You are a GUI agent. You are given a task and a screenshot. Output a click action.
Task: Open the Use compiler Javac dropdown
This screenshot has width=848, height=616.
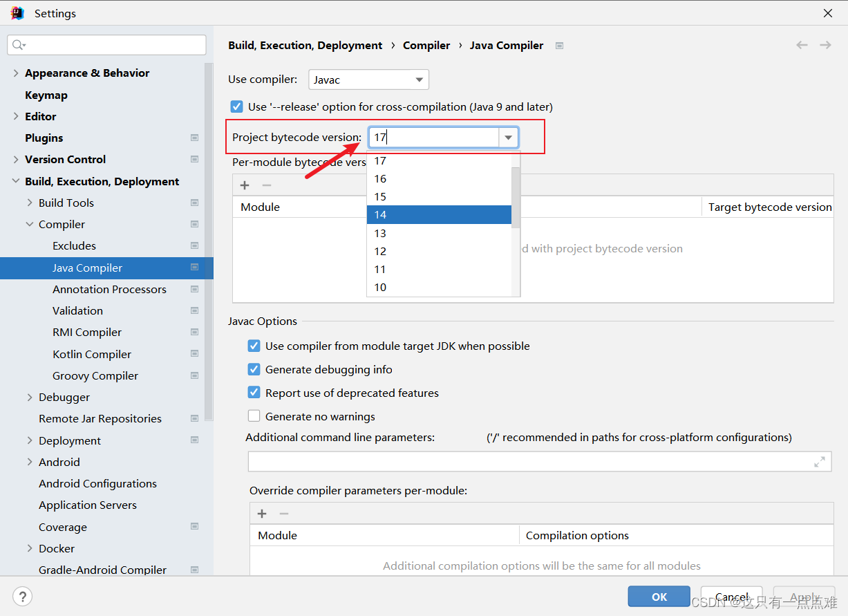pos(368,80)
